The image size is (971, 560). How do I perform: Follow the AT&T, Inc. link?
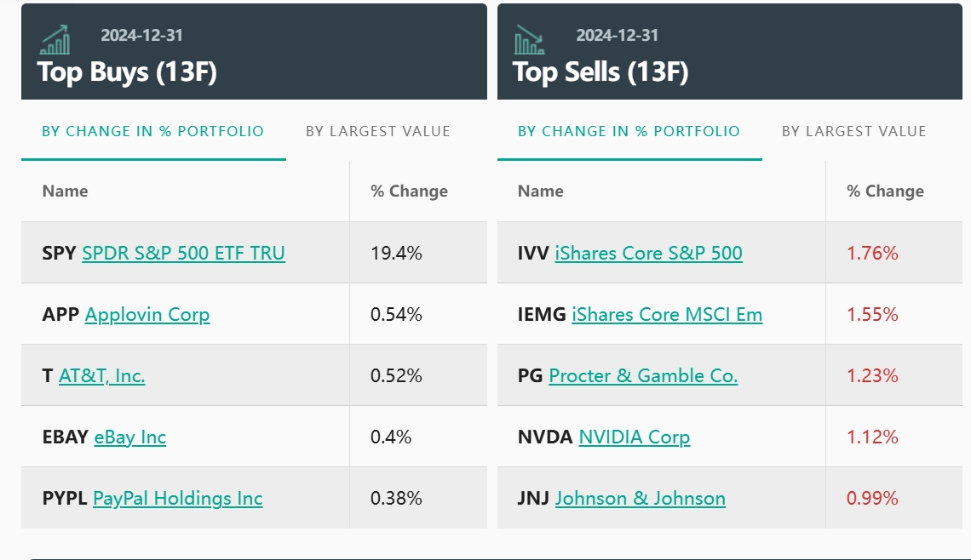[x=101, y=375]
